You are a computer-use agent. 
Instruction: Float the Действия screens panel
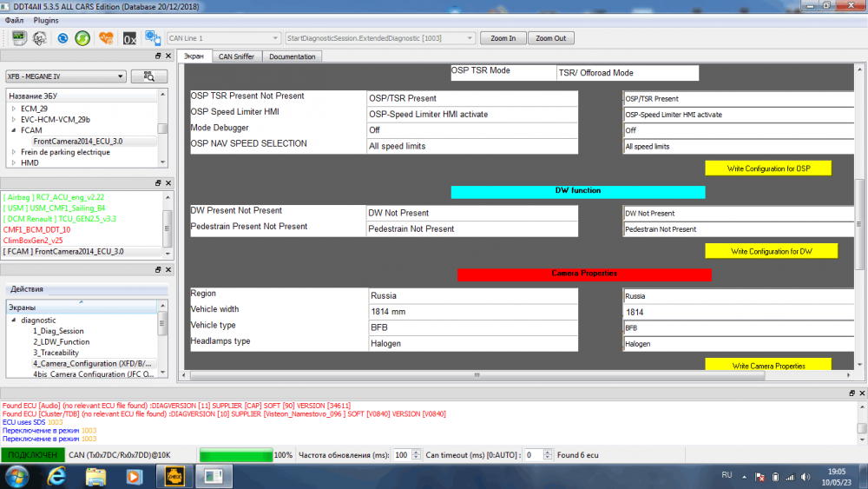point(158,270)
